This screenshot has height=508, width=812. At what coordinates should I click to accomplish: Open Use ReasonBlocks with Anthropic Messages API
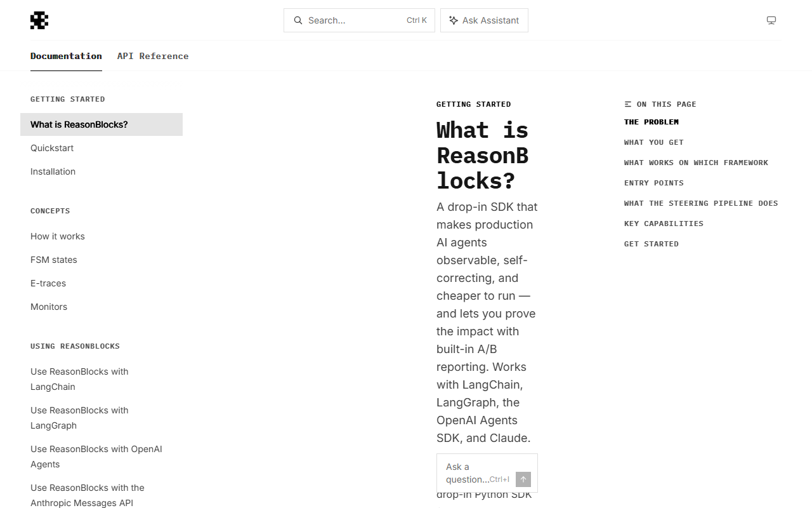click(101, 495)
